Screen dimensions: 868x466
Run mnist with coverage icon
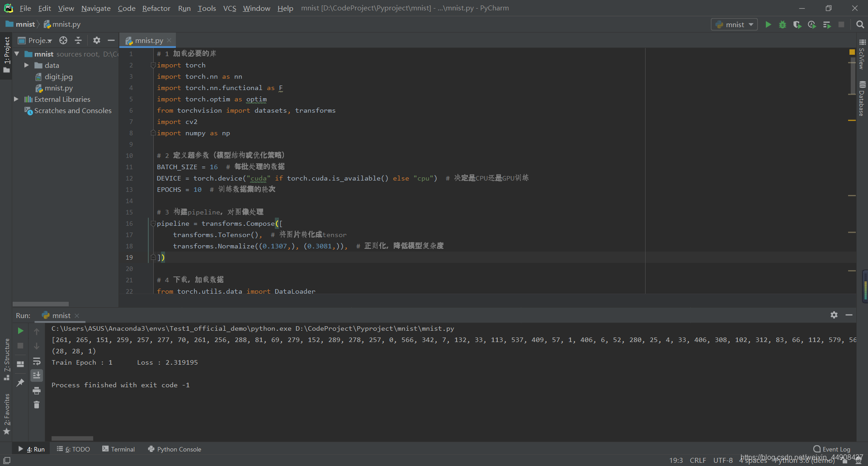[797, 24]
